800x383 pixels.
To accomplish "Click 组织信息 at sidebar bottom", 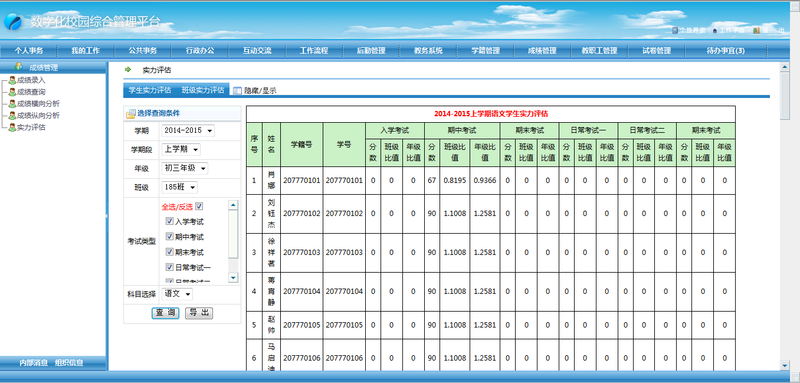I will 69,363.
